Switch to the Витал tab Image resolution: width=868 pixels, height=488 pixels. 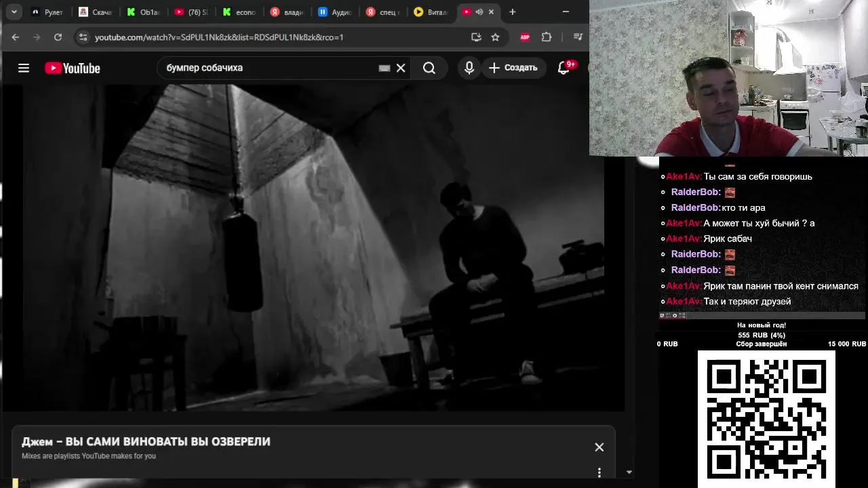pos(430,12)
